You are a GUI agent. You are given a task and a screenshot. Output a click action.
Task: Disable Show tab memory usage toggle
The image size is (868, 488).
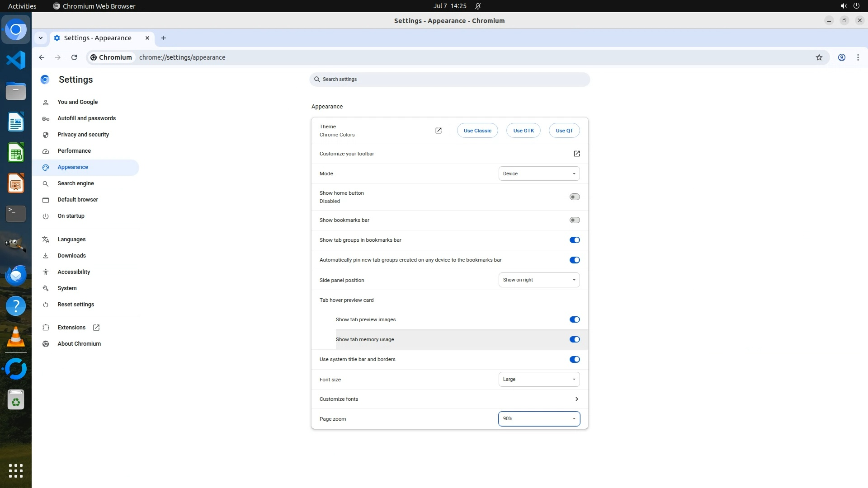pyautogui.click(x=574, y=339)
